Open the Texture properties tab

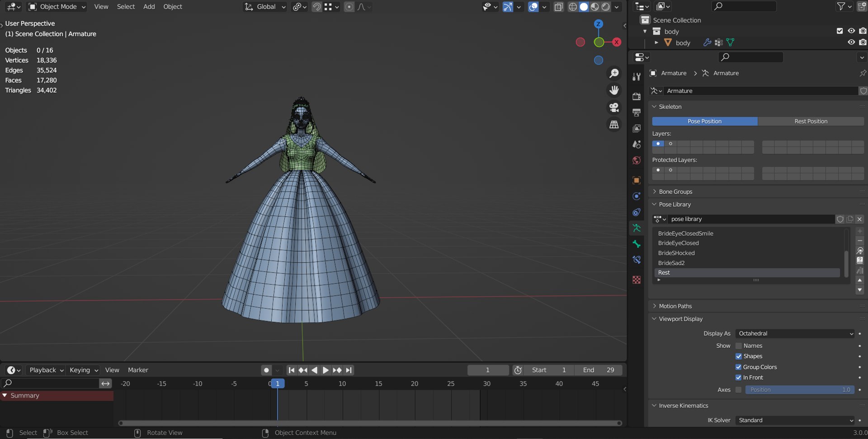pyautogui.click(x=637, y=280)
